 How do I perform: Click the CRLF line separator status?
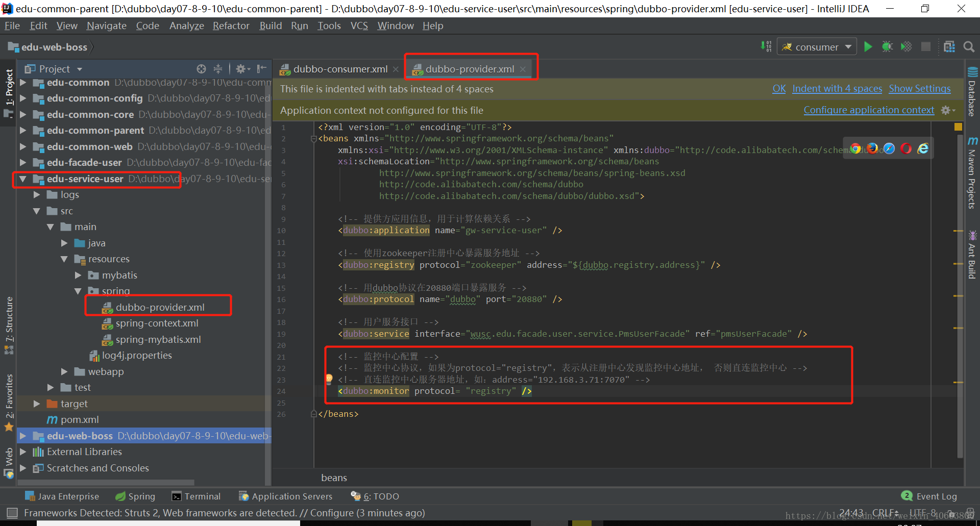tap(885, 513)
